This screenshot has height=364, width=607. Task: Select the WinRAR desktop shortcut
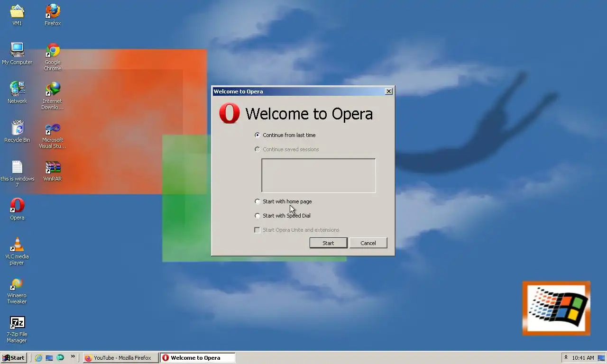point(53,170)
